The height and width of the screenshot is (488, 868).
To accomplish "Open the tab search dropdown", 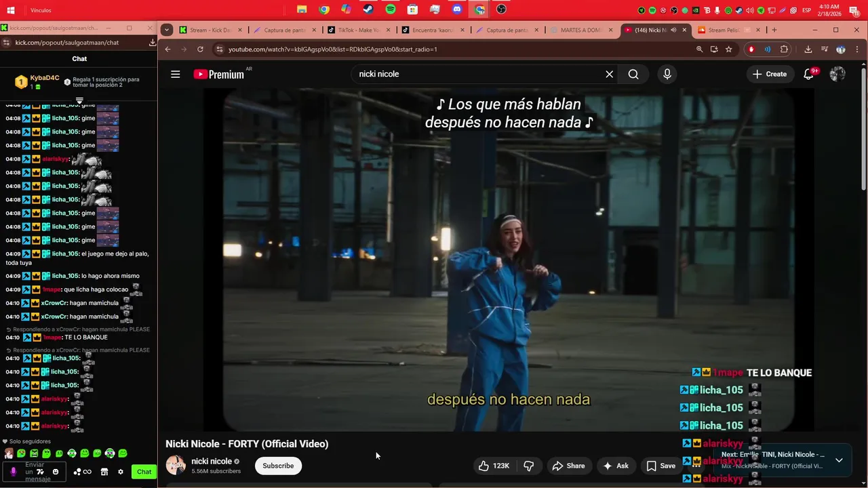I will [x=166, y=30].
